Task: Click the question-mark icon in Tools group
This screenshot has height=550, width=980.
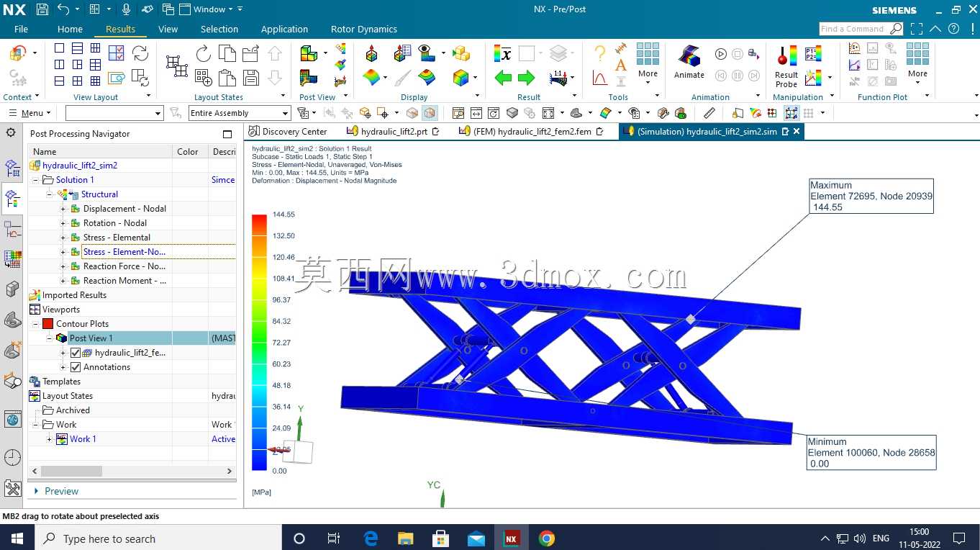Action: [x=599, y=53]
